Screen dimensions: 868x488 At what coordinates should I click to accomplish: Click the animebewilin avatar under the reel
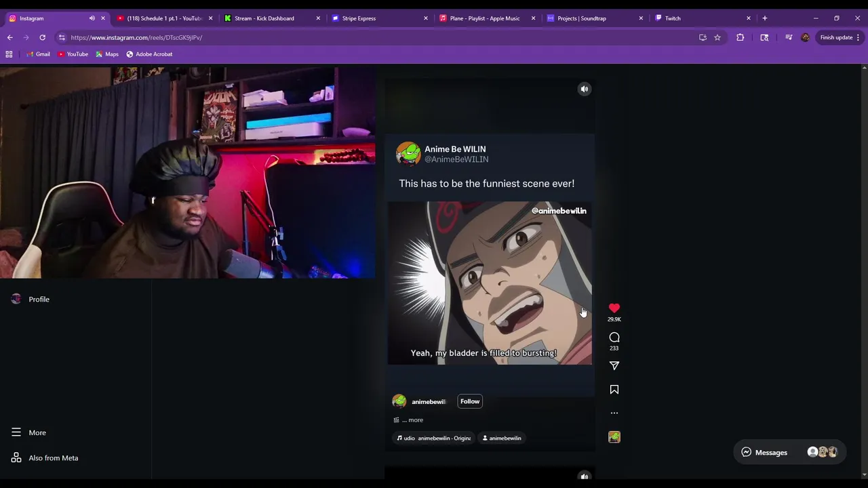399,401
